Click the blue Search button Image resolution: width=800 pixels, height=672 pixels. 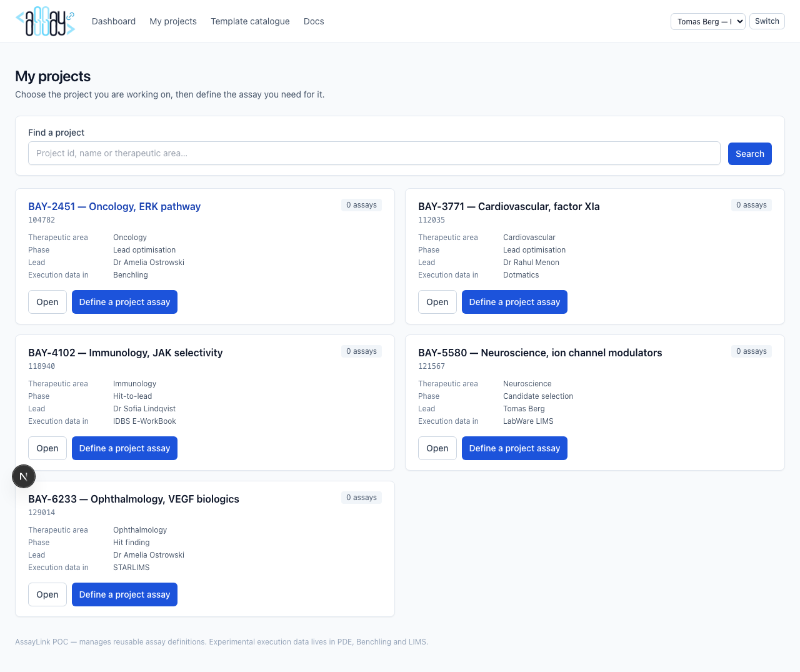point(749,154)
